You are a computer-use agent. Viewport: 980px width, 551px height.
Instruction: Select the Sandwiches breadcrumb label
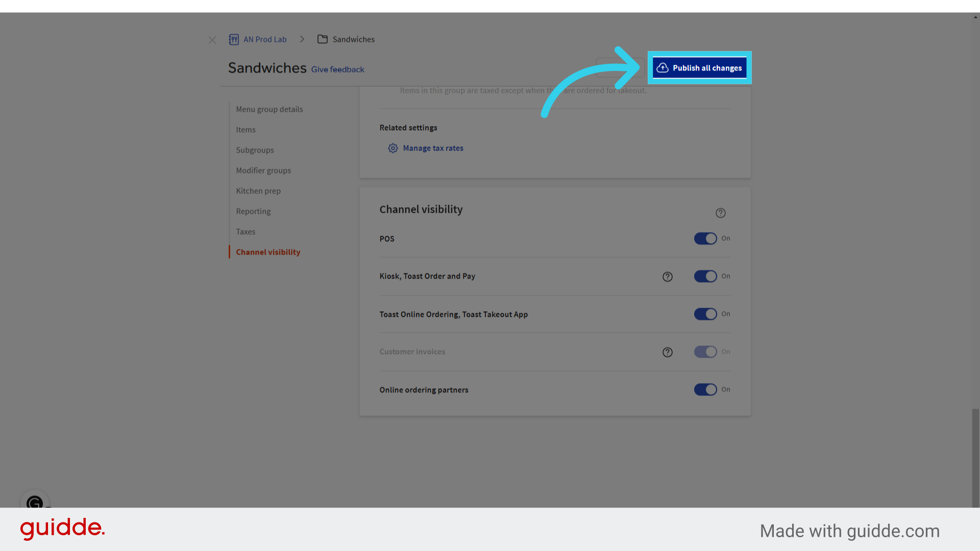coord(354,39)
